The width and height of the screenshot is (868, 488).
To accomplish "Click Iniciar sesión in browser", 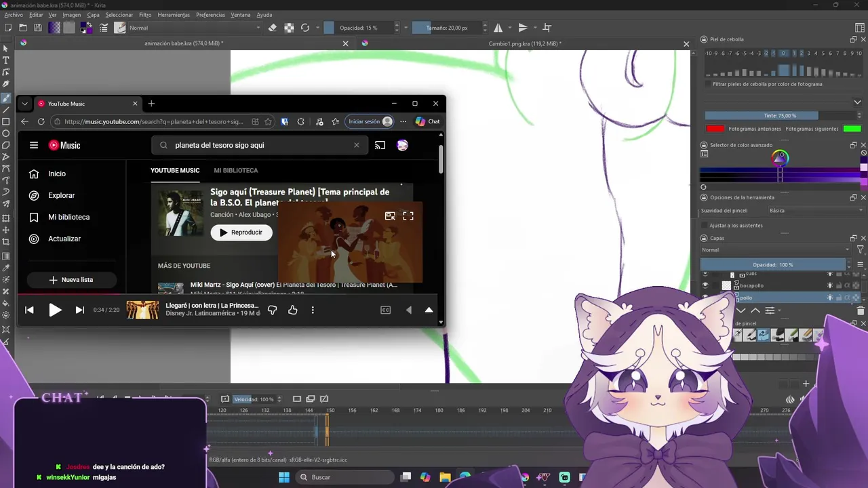I will point(370,121).
